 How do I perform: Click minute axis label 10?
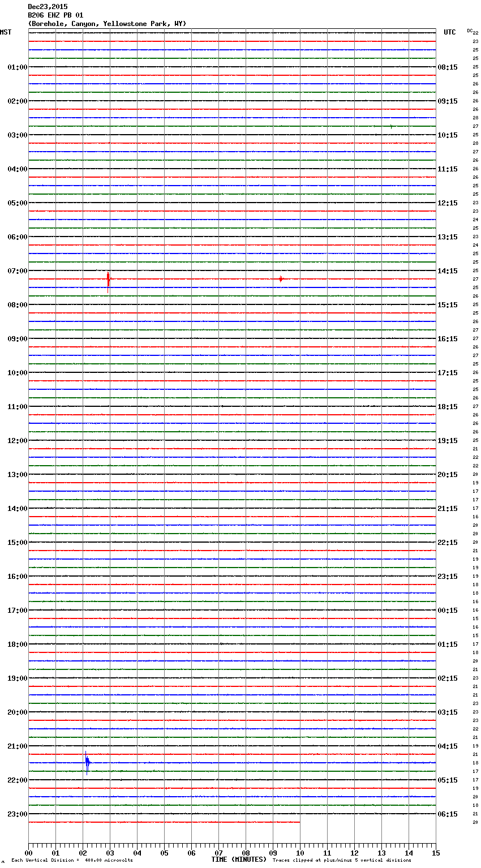point(300,853)
